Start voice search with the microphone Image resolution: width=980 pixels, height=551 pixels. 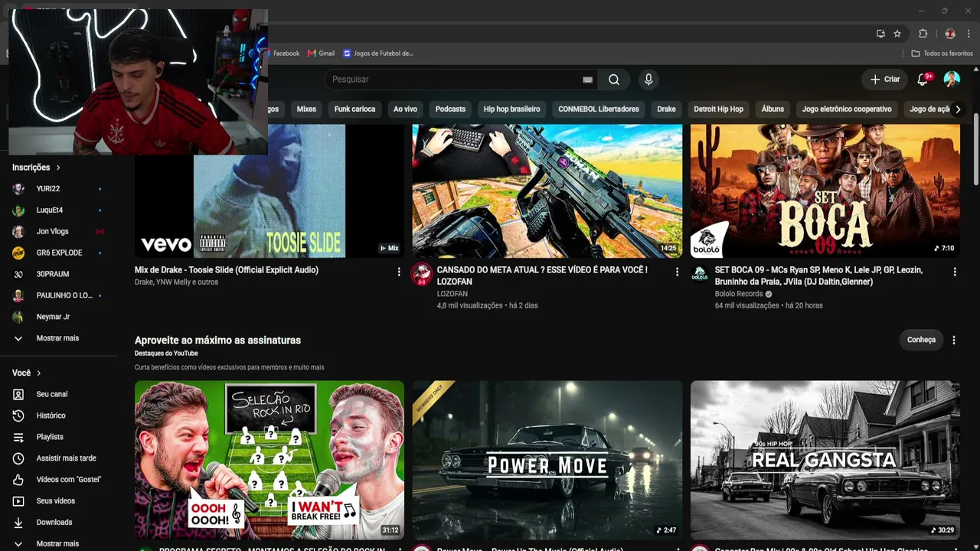coord(648,80)
